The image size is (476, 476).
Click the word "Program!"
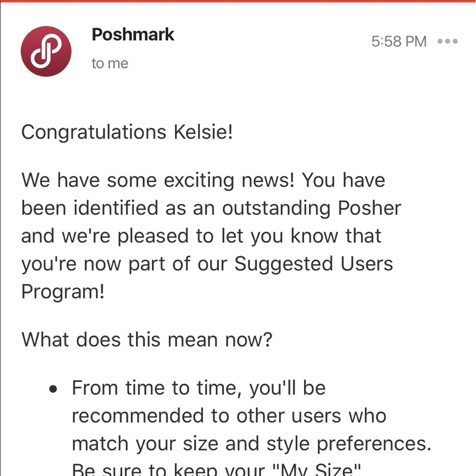point(63,291)
